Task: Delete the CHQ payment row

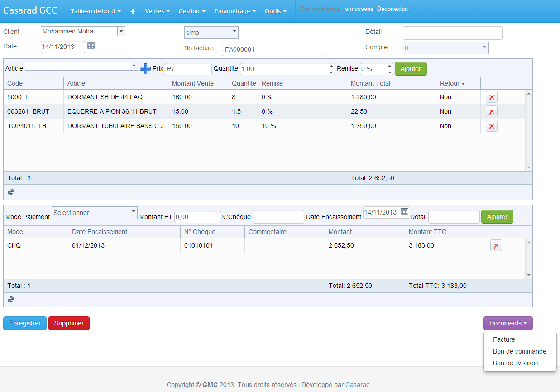Action: (x=496, y=245)
